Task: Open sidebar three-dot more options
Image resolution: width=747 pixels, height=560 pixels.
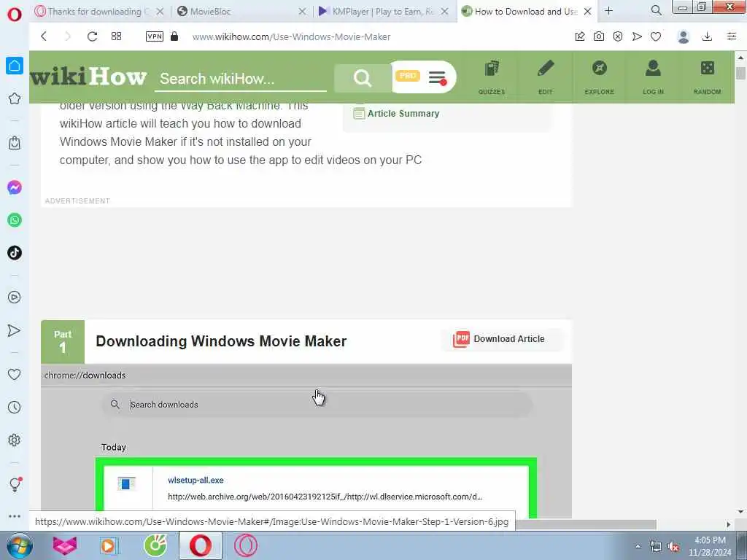Action: tap(15, 516)
